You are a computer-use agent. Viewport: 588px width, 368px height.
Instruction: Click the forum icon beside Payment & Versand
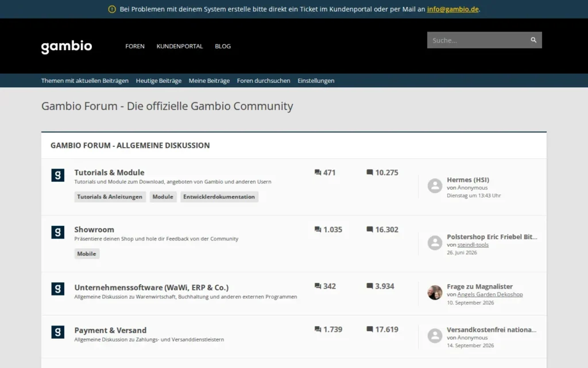(58, 332)
